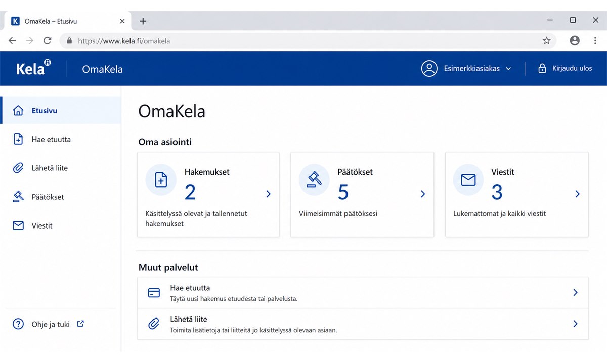Click text 'Käsittelyssä olevat ja tallennetut hakemukset'
Screen dimensions: 607x364
pos(196,218)
